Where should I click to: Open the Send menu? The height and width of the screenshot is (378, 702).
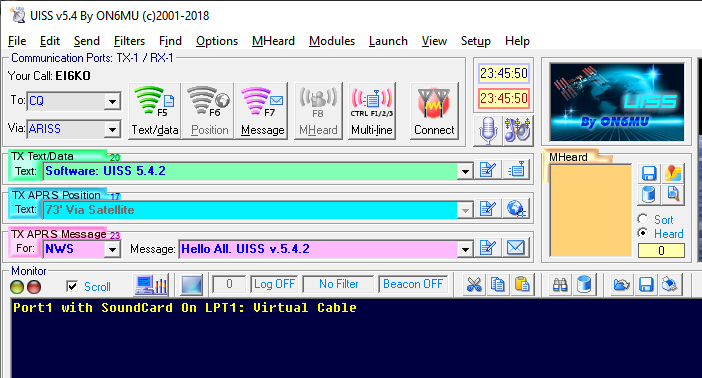[86, 41]
